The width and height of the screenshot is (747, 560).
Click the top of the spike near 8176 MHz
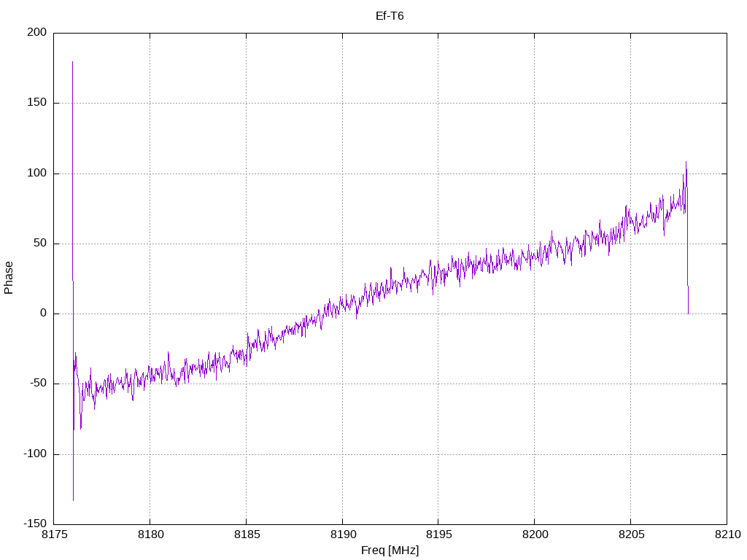coord(72,62)
